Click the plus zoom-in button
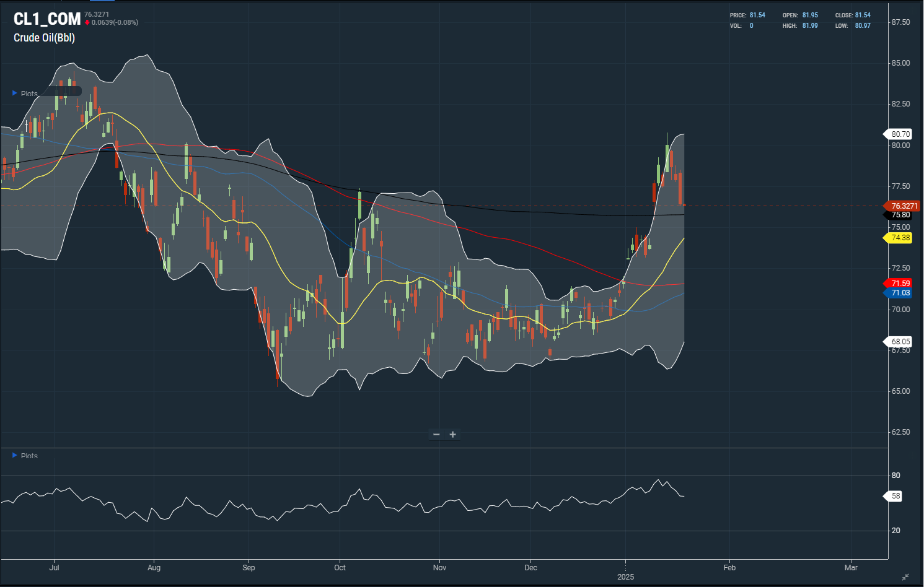Viewport: 924px width, 587px height. coord(453,435)
